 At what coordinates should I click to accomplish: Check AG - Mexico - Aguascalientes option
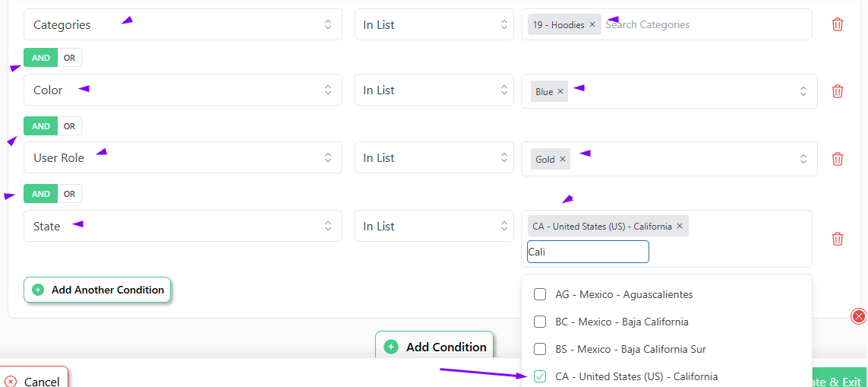pyautogui.click(x=540, y=294)
